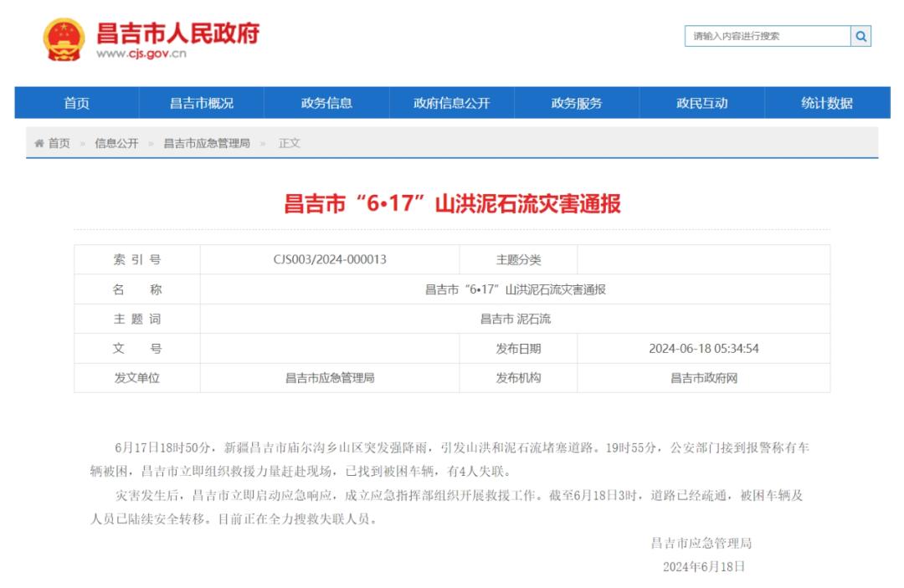The height and width of the screenshot is (588, 904).
Task: Click the home icon in the breadcrumb
Action: point(37,142)
